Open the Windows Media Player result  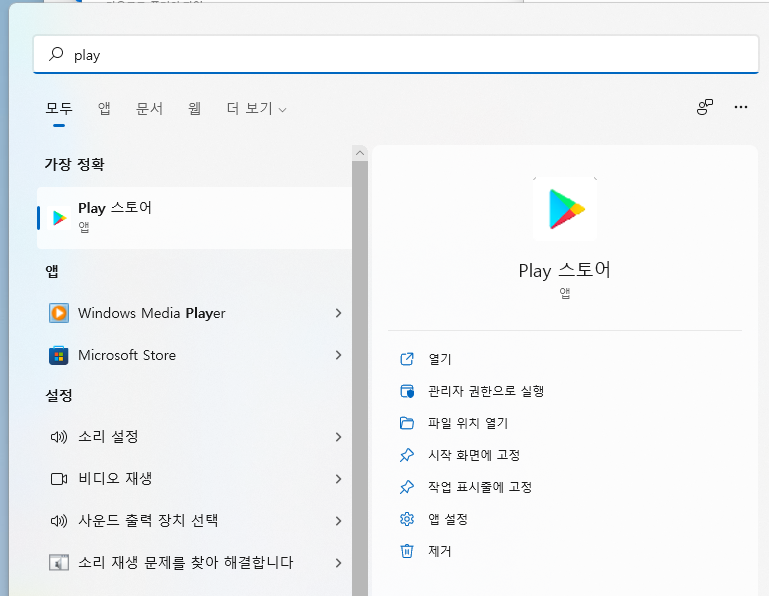[x=194, y=313]
